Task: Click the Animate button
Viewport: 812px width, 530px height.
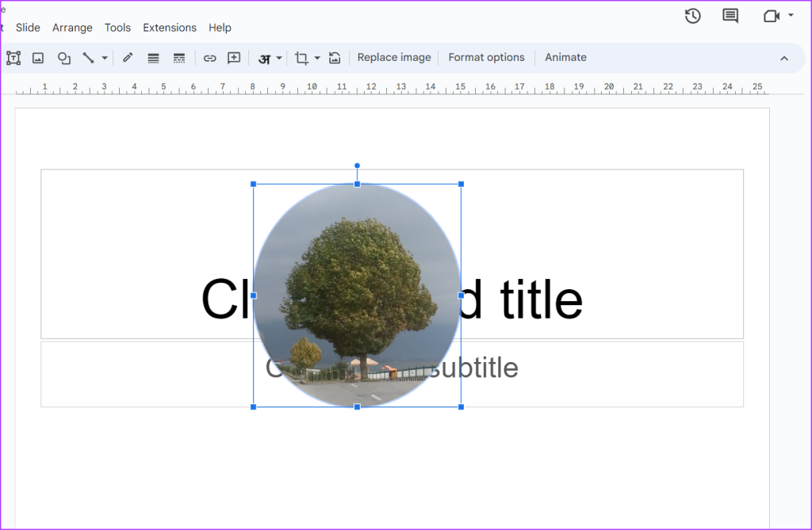Action: 565,58
